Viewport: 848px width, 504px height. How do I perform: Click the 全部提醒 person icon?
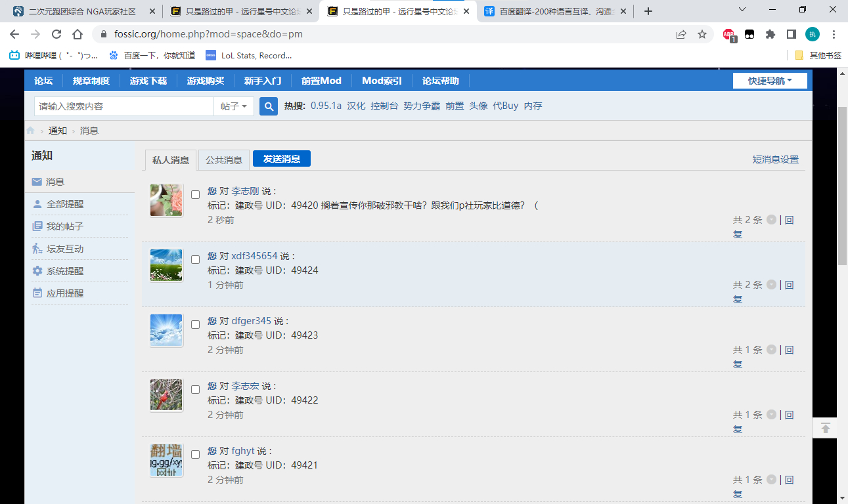(x=37, y=204)
